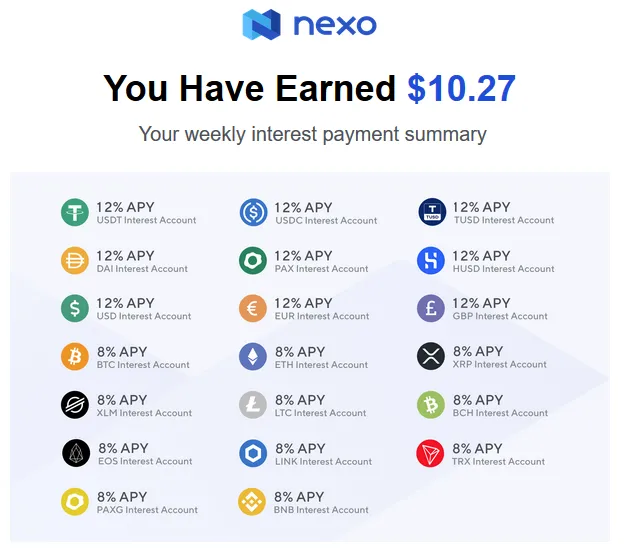The height and width of the screenshot is (557, 633).
Task: Open the LINK Interest Account label
Action: coord(323,461)
